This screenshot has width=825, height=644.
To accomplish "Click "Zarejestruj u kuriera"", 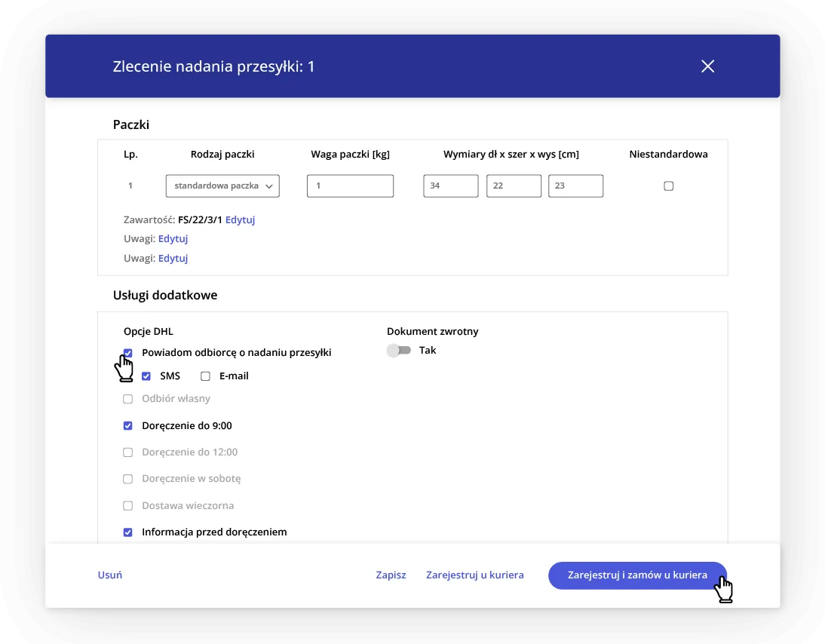I will click(474, 575).
